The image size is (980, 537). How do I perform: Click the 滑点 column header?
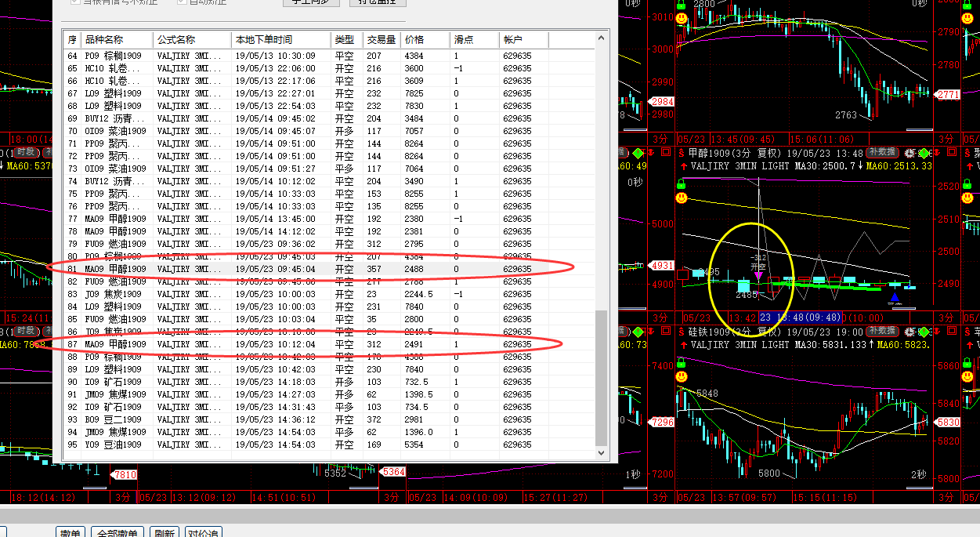pyautogui.click(x=475, y=40)
